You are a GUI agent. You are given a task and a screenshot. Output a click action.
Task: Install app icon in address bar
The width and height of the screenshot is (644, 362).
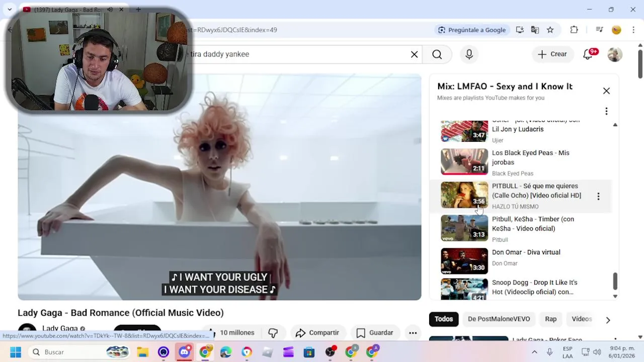(x=520, y=30)
